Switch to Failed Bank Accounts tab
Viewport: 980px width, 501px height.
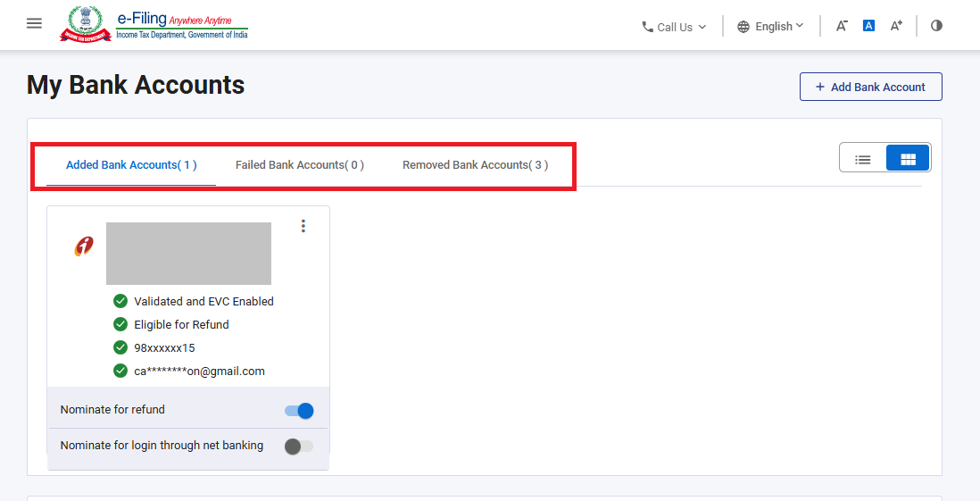[x=299, y=165]
